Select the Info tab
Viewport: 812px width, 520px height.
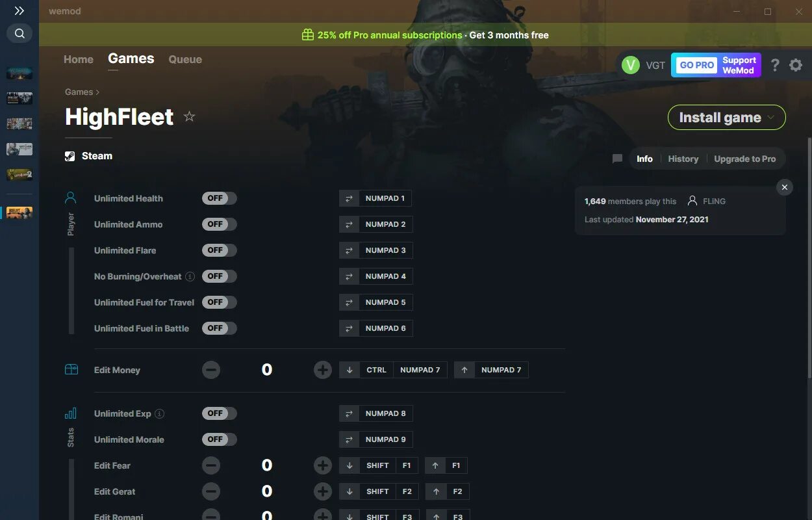pyautogui.click(x=644, y=159)
